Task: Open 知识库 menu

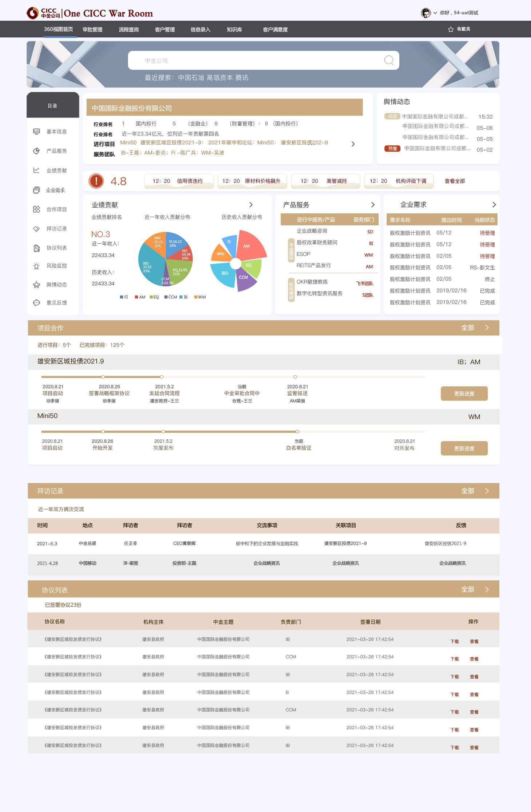Action: pos(235,29)
